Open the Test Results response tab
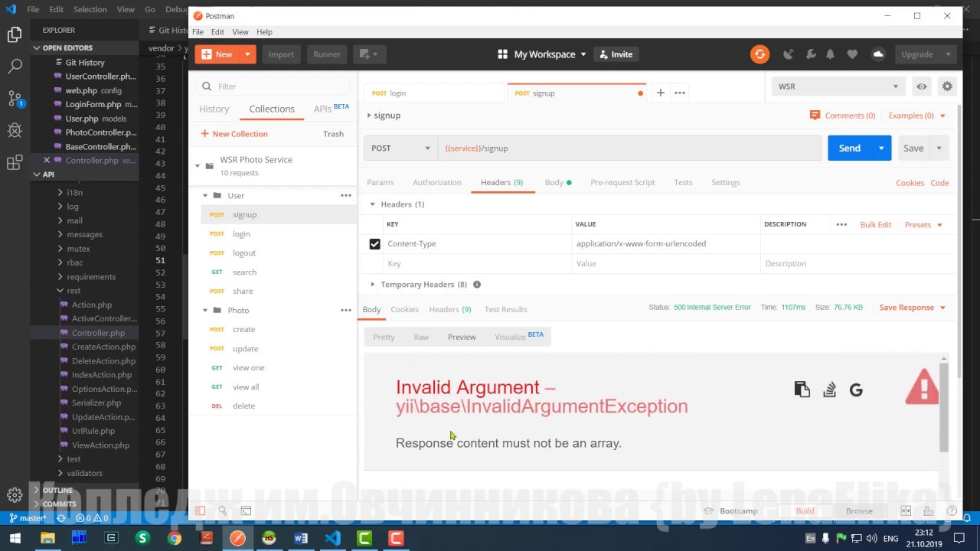Viewport: 980px width, 551px height. point(505,309)
